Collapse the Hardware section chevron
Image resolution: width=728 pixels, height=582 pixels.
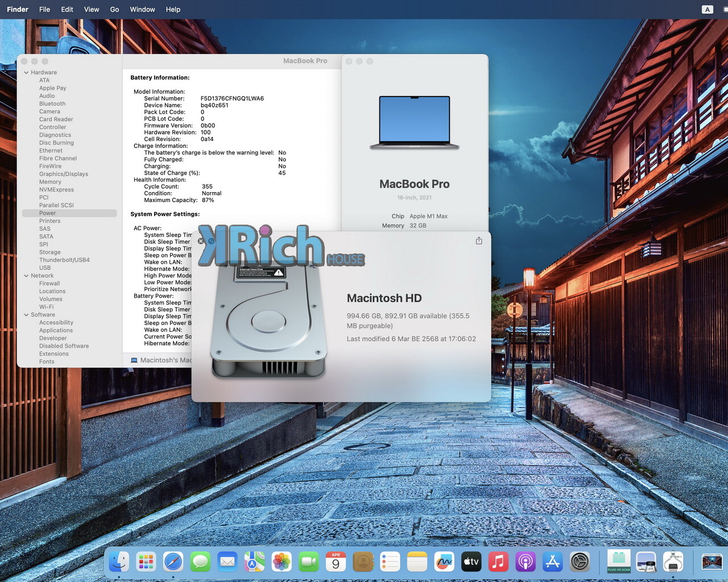(26, 73)
